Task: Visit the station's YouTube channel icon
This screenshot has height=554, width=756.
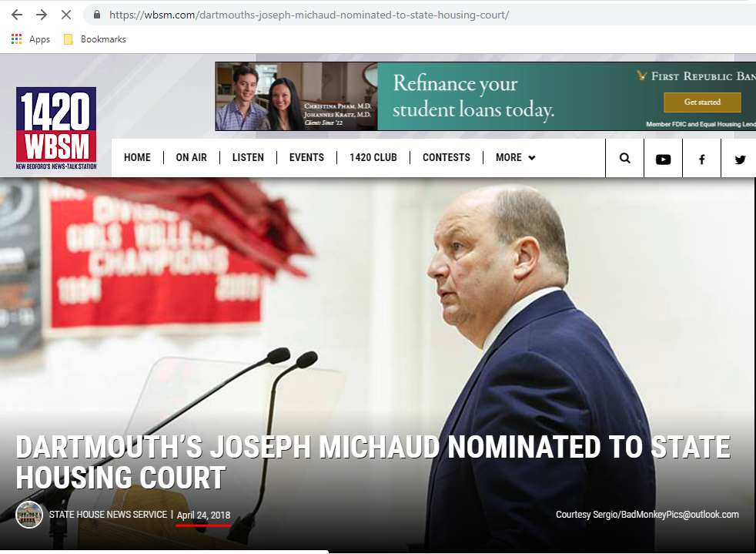Action: click(x=664, y=158)
